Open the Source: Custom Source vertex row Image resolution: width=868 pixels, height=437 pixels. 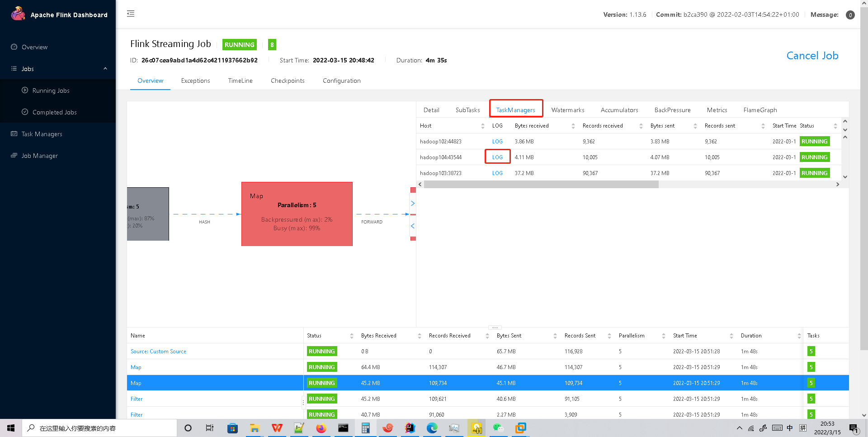coord(158,351)
